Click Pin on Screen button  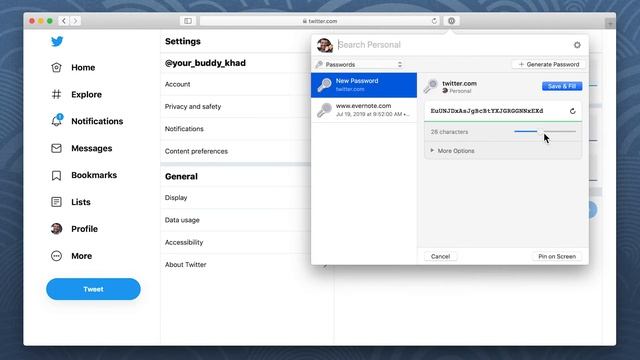tap(557, 256)
